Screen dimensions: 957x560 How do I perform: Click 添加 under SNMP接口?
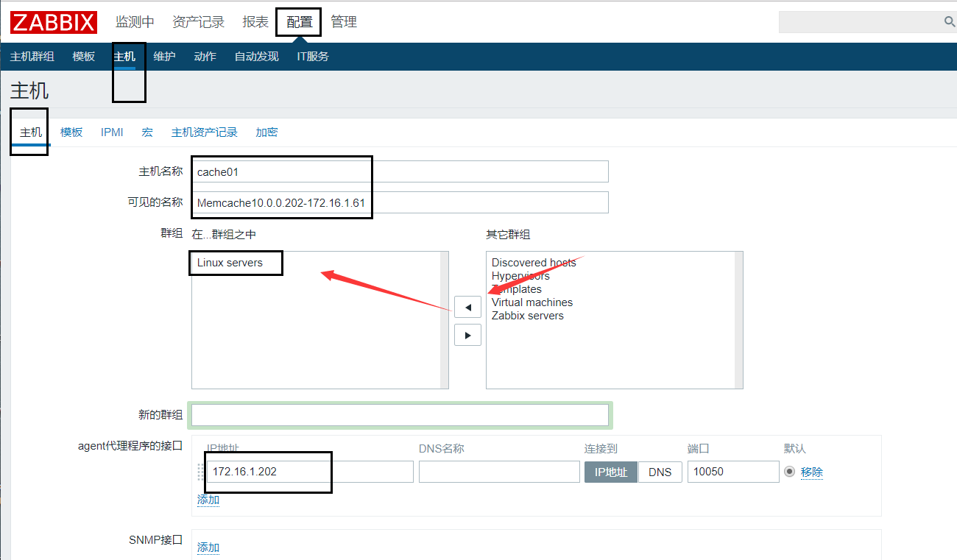[x=208, y=547]
